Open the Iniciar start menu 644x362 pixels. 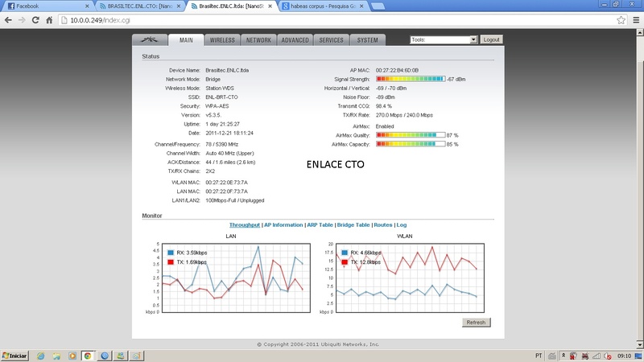[14, 355]
